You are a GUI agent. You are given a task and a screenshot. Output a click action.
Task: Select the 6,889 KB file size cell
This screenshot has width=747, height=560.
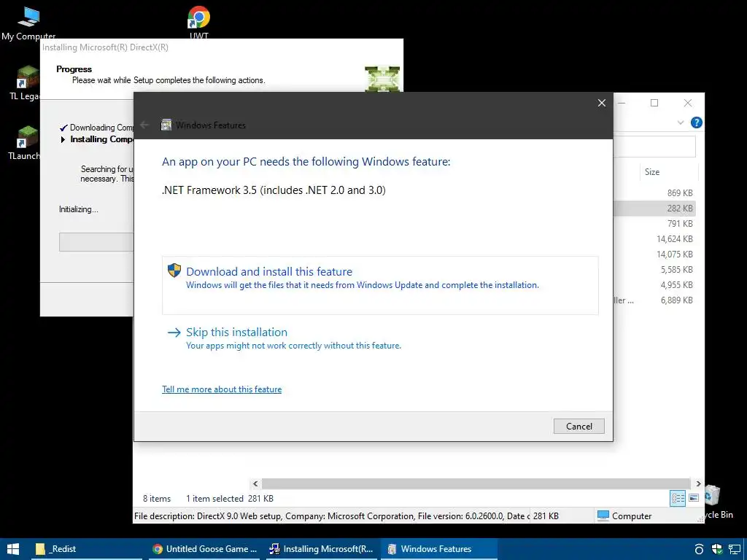tap(676, 300)
